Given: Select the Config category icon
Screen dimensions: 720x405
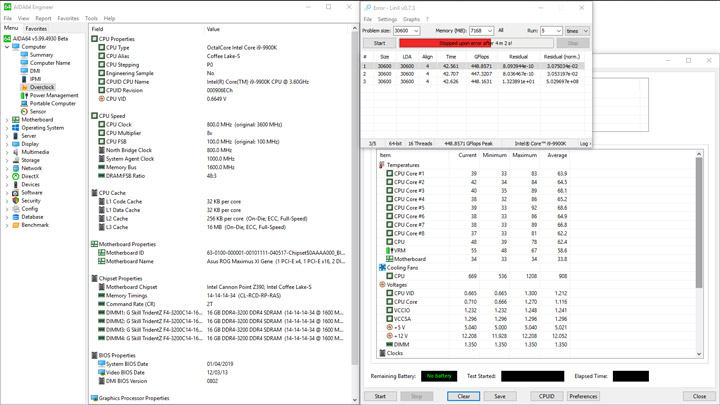Looking at the screenshot, I should tap(16, 209).
